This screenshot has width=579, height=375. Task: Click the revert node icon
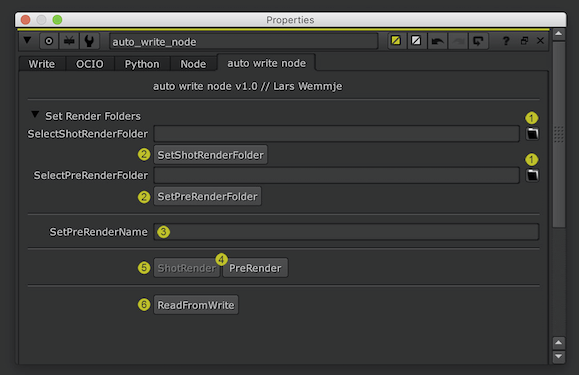coord(479,41)
